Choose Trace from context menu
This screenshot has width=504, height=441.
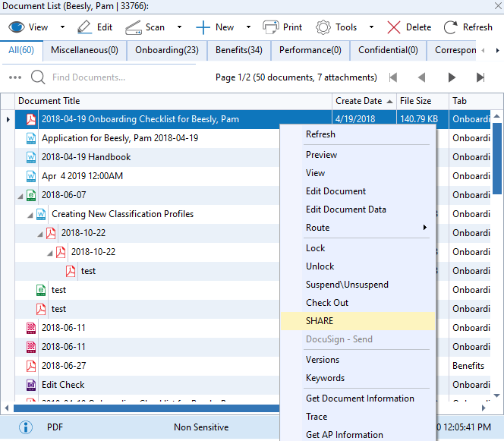pos(358,417)
